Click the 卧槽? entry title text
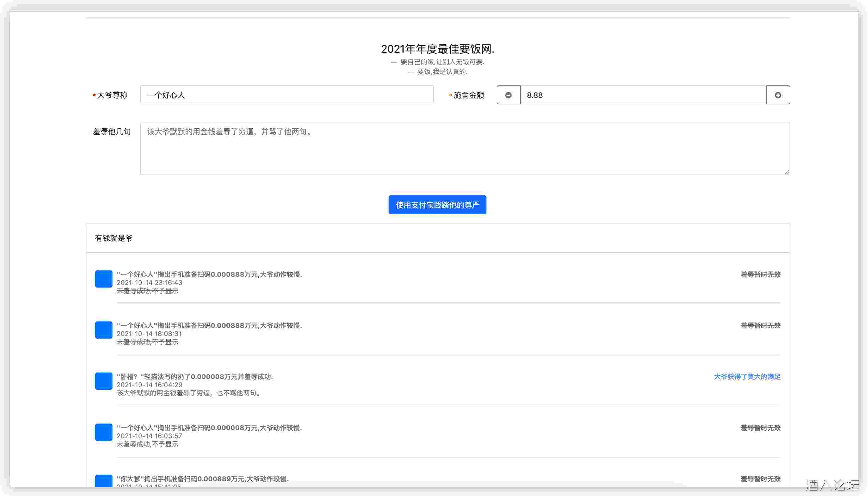The width and height of the screenshot is (868, 497). 195,377
